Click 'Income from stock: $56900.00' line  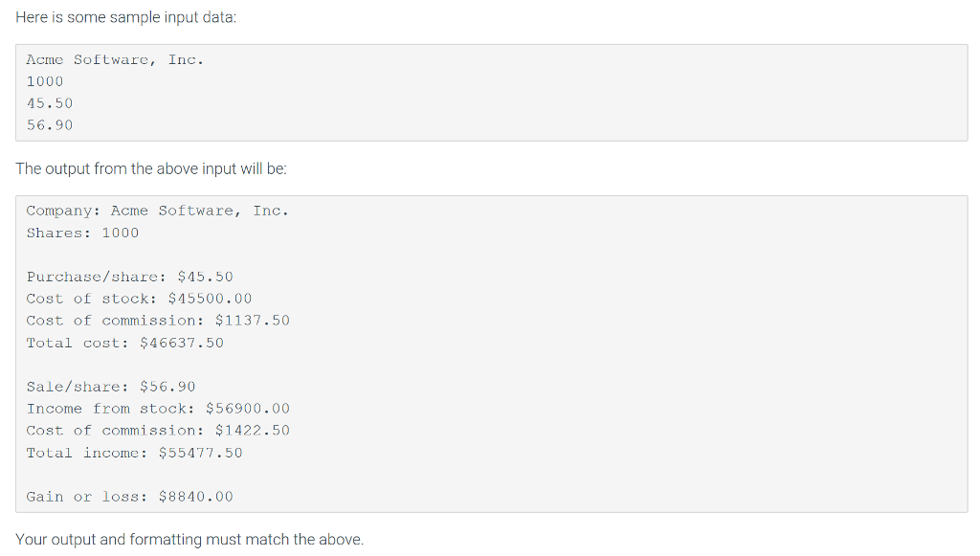(x=158, y=409)
